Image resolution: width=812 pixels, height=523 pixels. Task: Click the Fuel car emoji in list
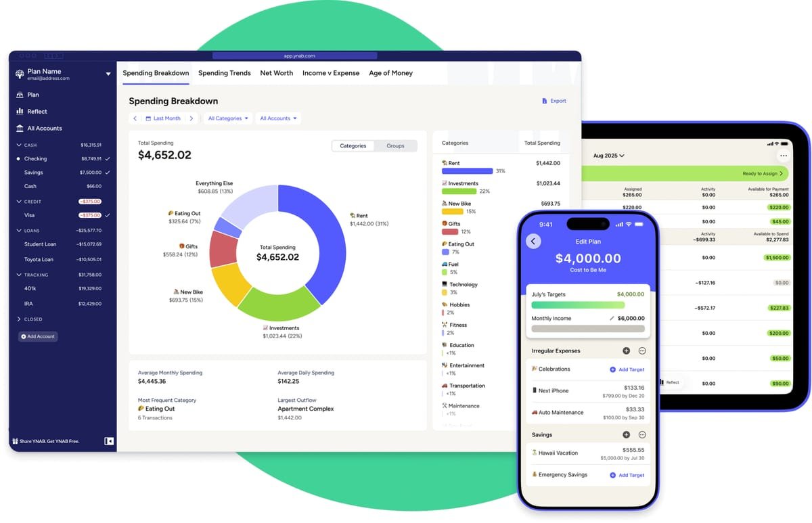(445, 265)
